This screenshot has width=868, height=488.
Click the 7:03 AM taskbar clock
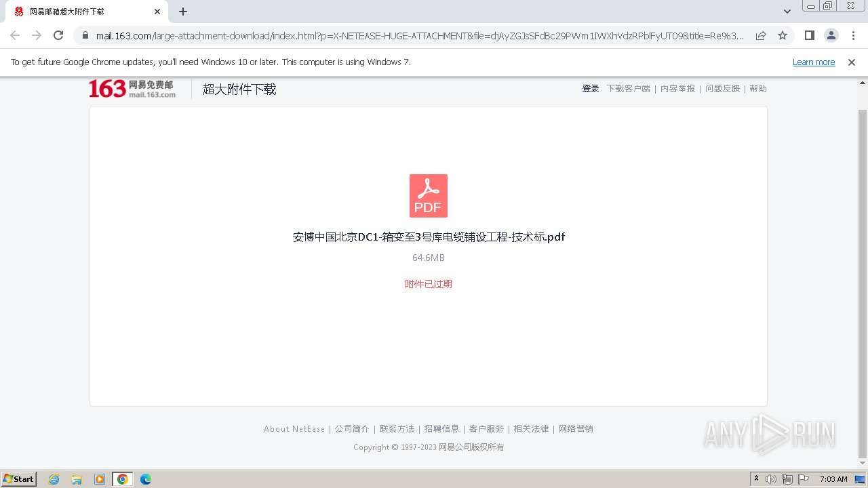pos(833,479)
